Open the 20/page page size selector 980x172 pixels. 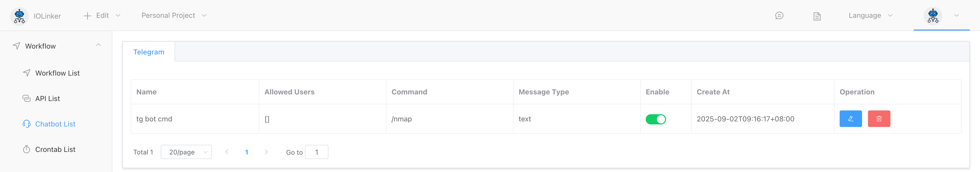click(x=186, y=152)
